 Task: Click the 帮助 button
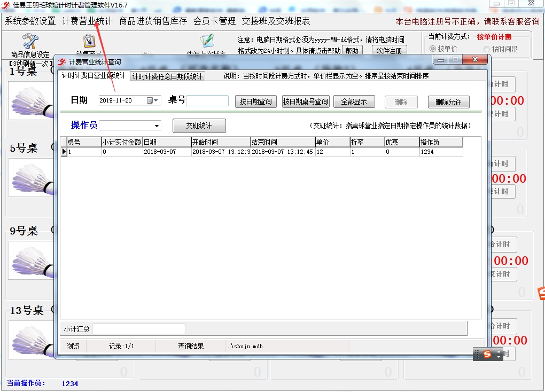352,50
